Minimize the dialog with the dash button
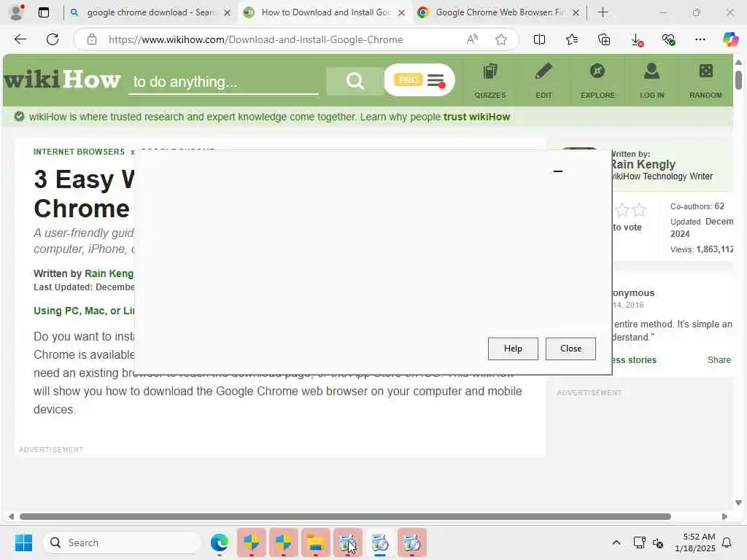 pos(558,171)
